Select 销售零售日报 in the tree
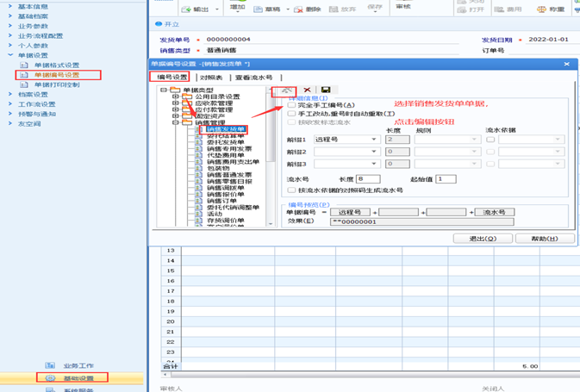Image resolution: width=580 pixels, height=392 pixels. click(229, 181)
